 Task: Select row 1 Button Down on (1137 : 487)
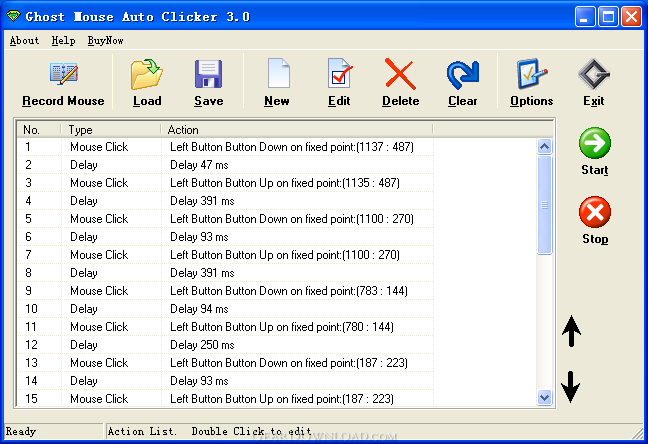(x=225, y=147)
